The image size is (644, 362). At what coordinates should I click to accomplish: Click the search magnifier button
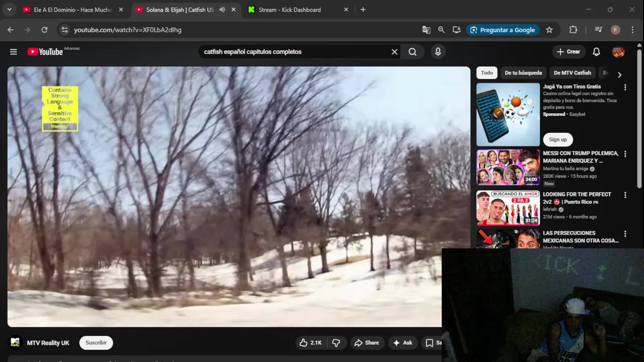pos(413,52)
